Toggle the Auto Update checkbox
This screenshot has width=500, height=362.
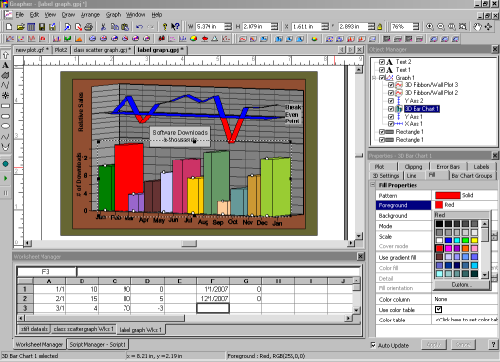373,345
